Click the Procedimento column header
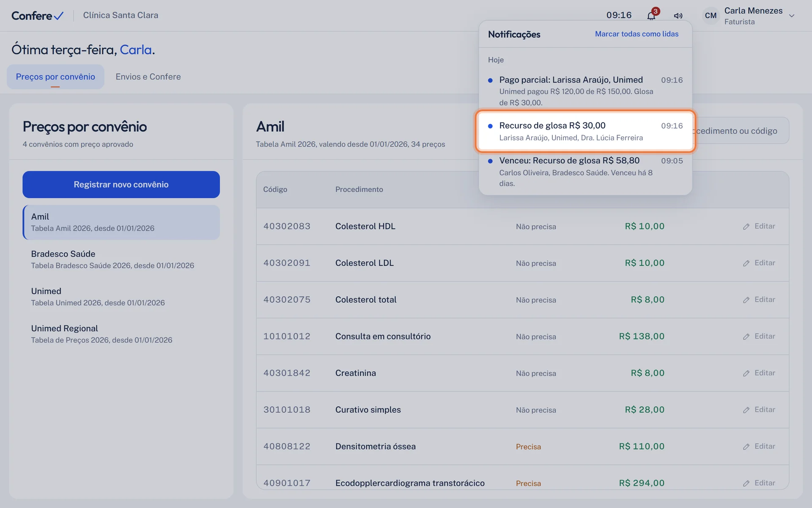Viewport: 812px width, 508px height. [x=359, y=189]
